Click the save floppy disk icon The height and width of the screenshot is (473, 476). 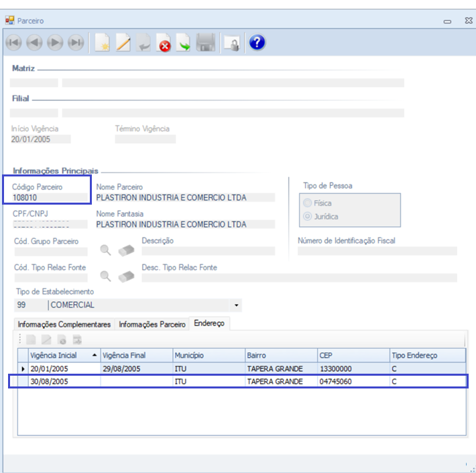[205, 44]
